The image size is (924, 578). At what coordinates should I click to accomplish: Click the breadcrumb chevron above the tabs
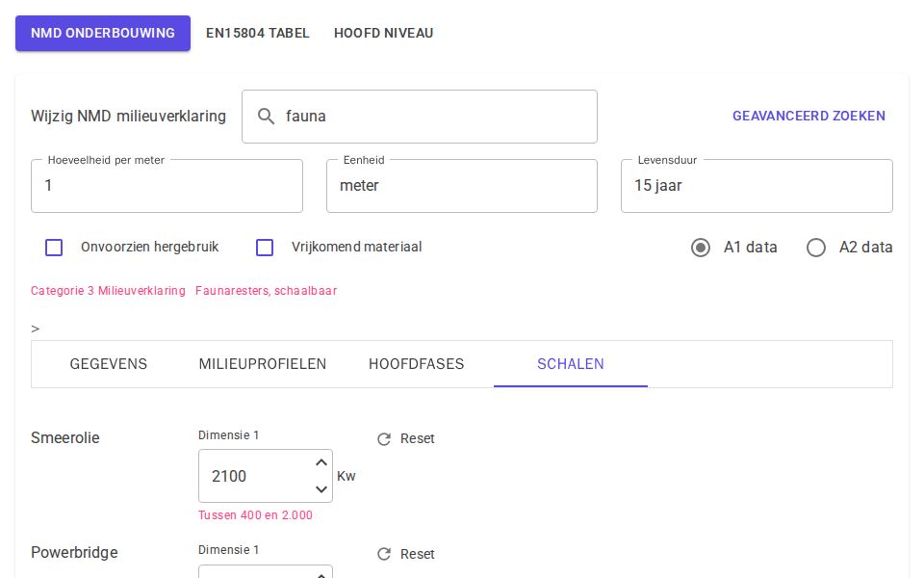point(35,328)
